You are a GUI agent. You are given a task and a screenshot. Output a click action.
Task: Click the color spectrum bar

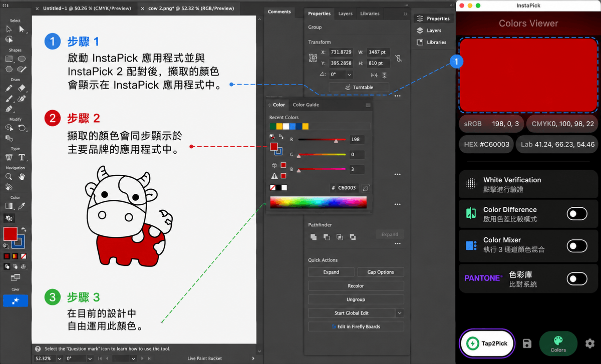[318, 202]
